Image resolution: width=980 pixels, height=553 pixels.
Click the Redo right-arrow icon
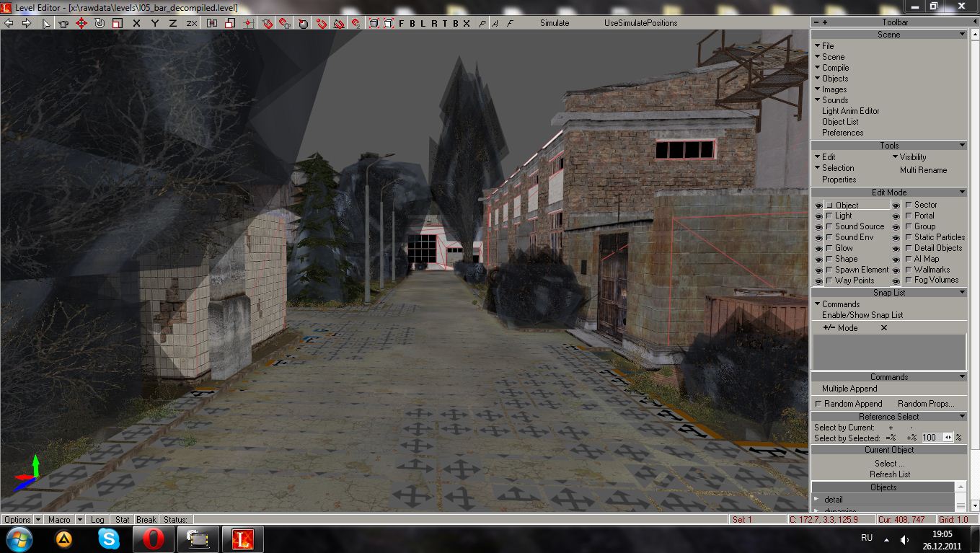(x=27, y=23)
